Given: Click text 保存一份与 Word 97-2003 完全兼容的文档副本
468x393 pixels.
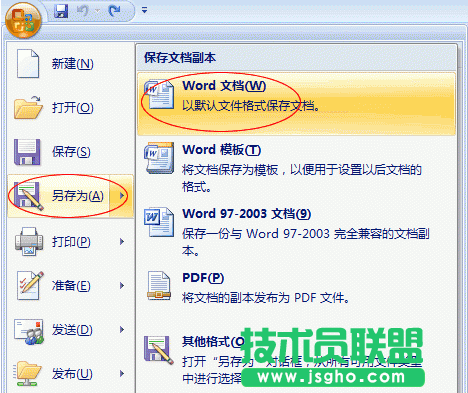Looking at the screenshot, I should coord(306,242).
